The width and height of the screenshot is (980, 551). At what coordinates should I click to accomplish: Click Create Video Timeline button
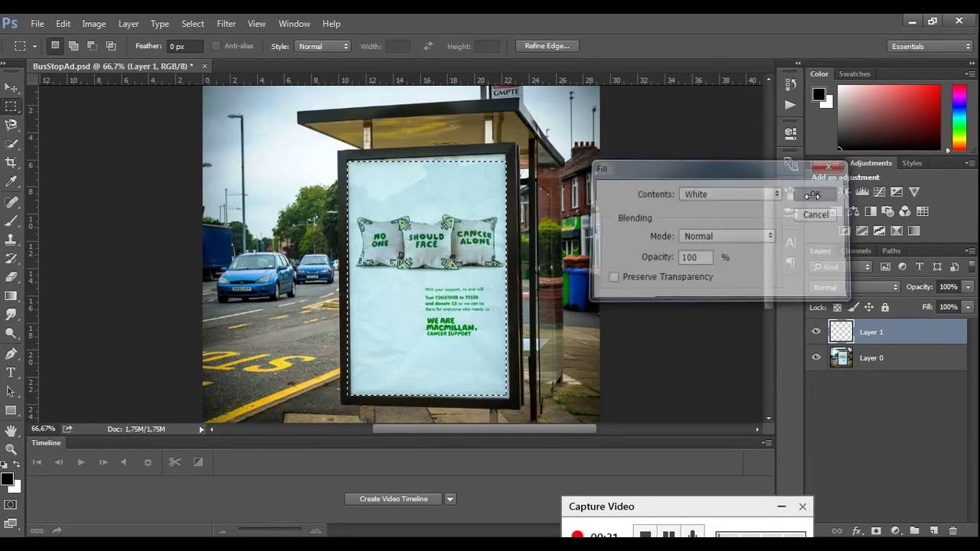tap(394, 499)
